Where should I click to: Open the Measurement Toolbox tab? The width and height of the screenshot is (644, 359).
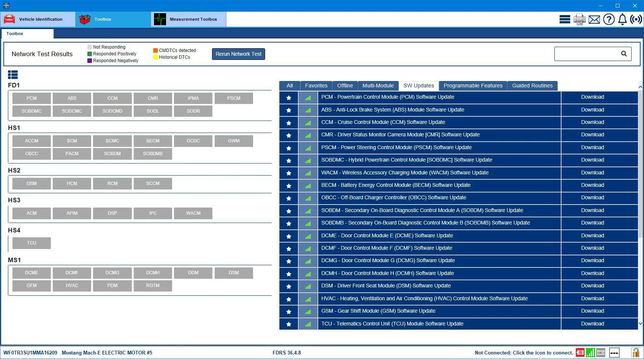pos(189,19)
